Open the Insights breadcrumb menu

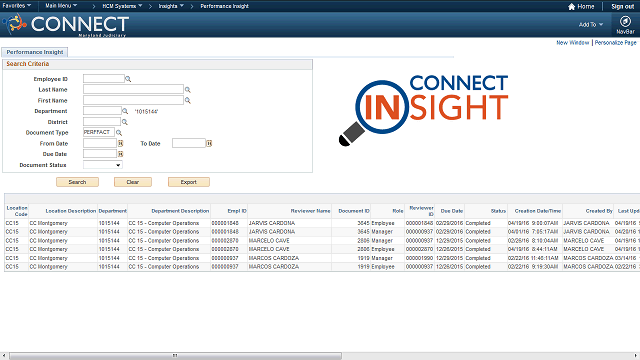point(171,6)
